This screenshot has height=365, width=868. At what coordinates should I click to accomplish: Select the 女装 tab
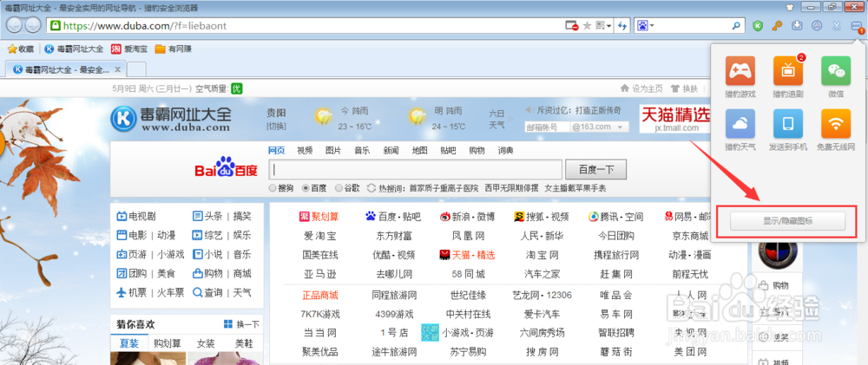tap(206, 343)
